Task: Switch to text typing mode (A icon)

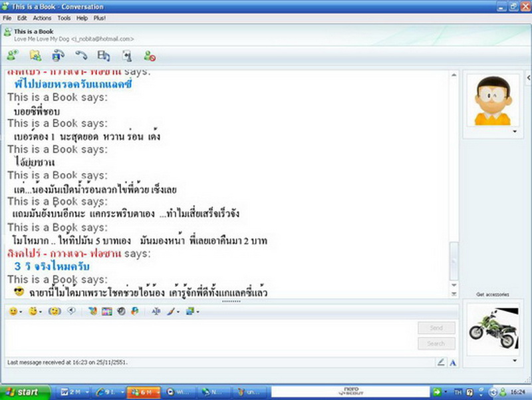Action: (x=452, y=362)
